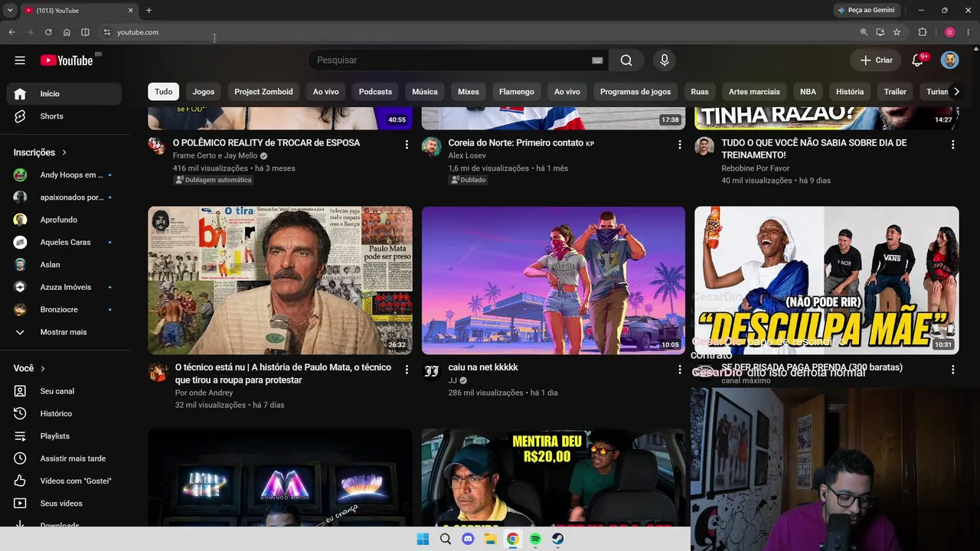The height and width of the screenshot is (551, 980).
Task: Open the Windows Start menu
Action: 423,540
